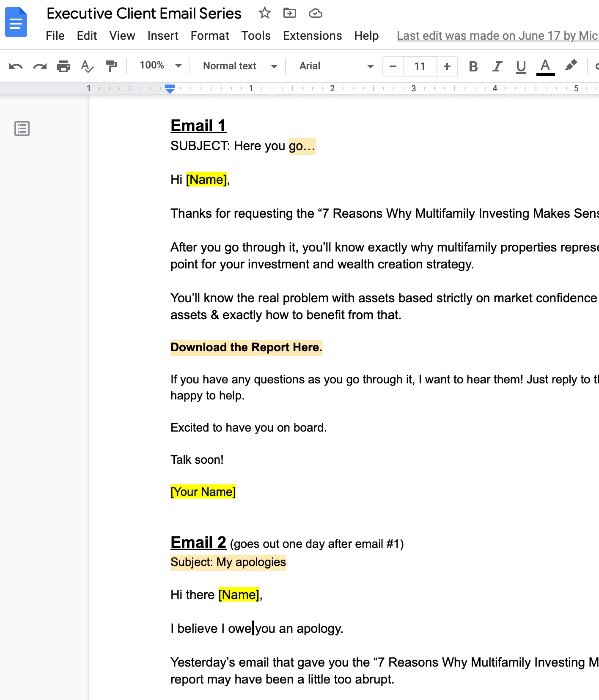Open the Help menu
Screen dimensions: 599x700
click(366, 36)
